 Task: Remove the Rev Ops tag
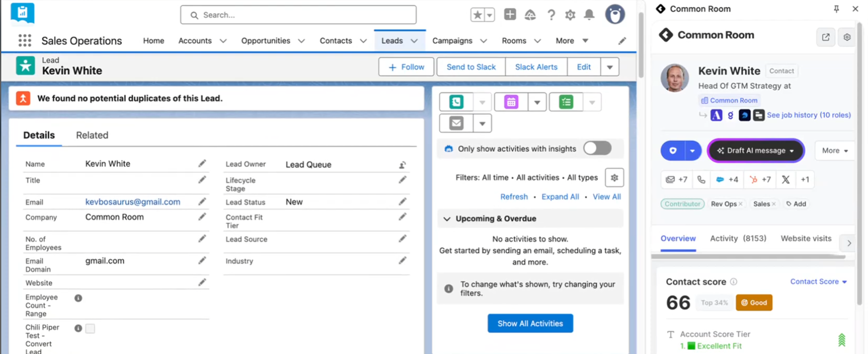click(x=740, y=204)
